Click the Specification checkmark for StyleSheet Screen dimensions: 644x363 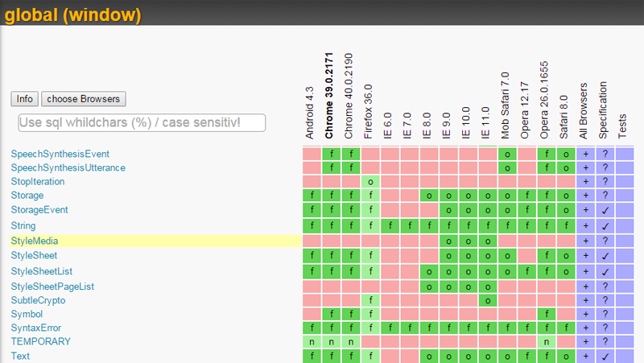pyautogui.click(x=605, y=256)
